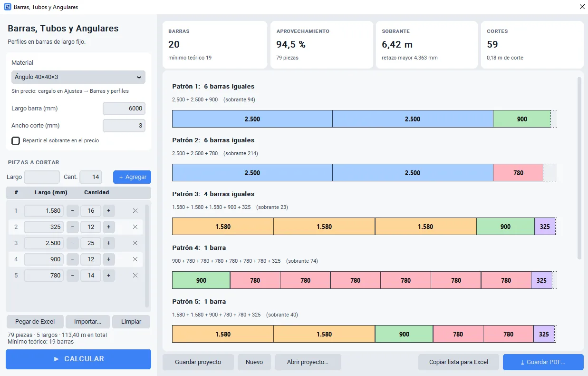Save with Guardar proyecto
This screenshot has width=588, height=376.
[198, 362]
